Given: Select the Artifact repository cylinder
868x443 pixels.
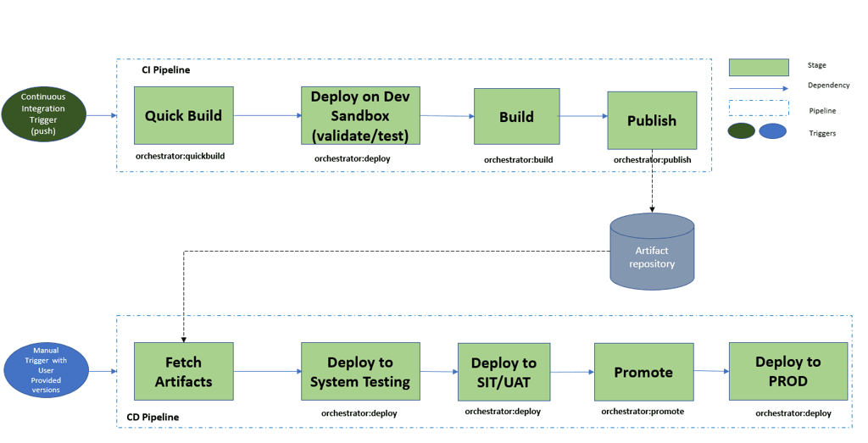Looking at the screenshot, I should pos(652,251).
